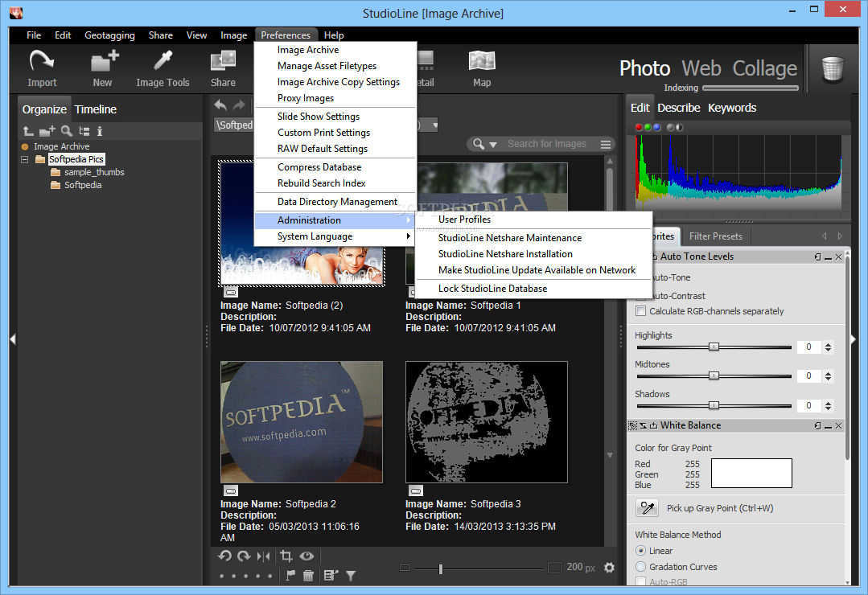The image size is (868, 595).
Task: Click the Midtones value stepper arrows
Action: [x=828, y=375]
